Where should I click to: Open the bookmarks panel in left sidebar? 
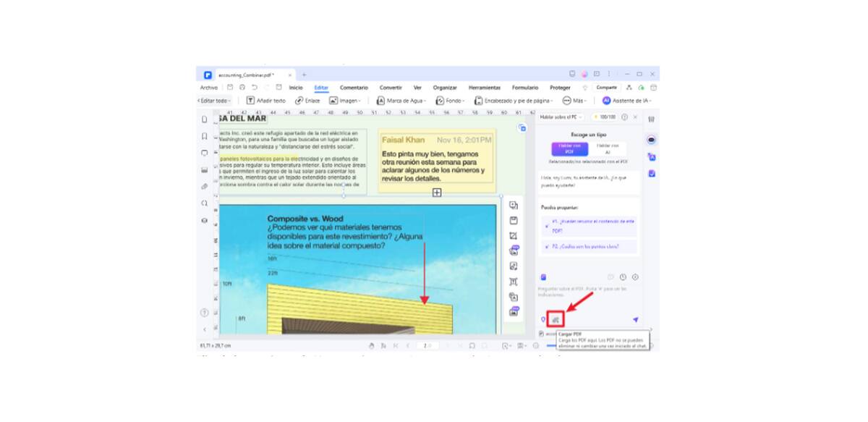[205, 136]
